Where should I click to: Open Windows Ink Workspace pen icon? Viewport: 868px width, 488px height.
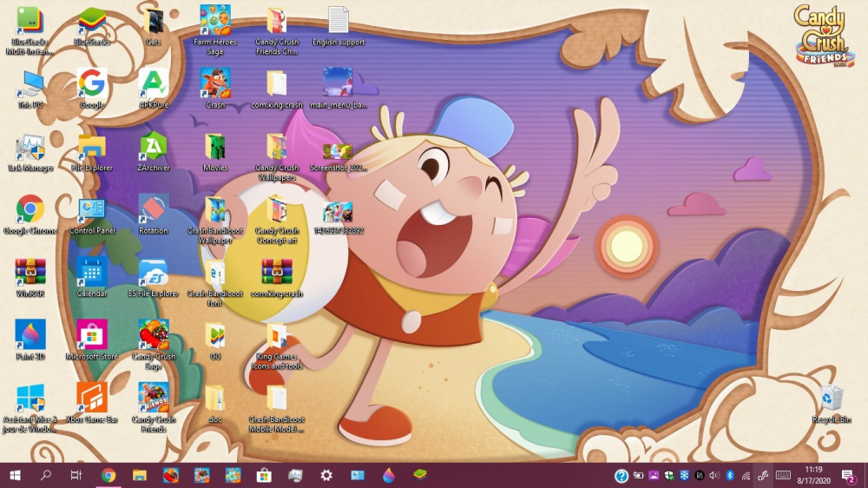tap(763, 475)
